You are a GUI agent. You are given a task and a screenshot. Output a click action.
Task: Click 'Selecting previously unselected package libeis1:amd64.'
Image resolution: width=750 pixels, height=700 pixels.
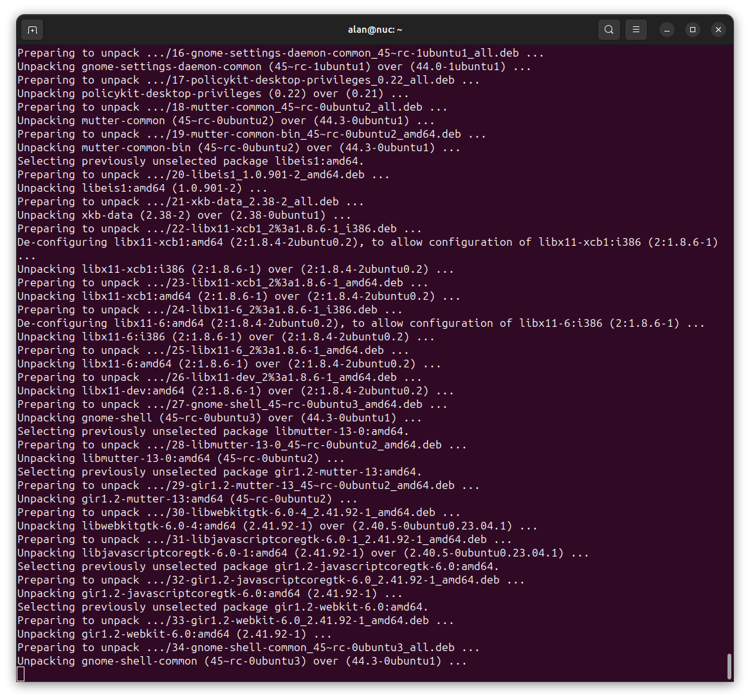(x=191, y=161)
